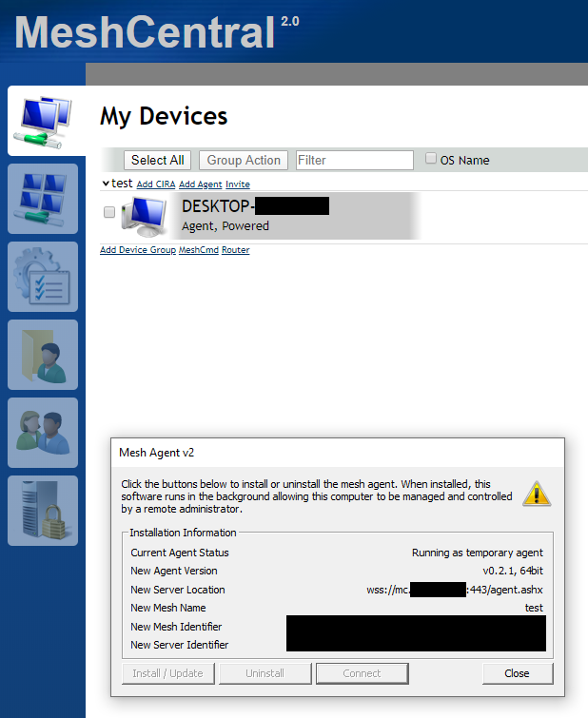
Task: Open the gear checklist sidebar icon
Action: [x=43, y=277]
